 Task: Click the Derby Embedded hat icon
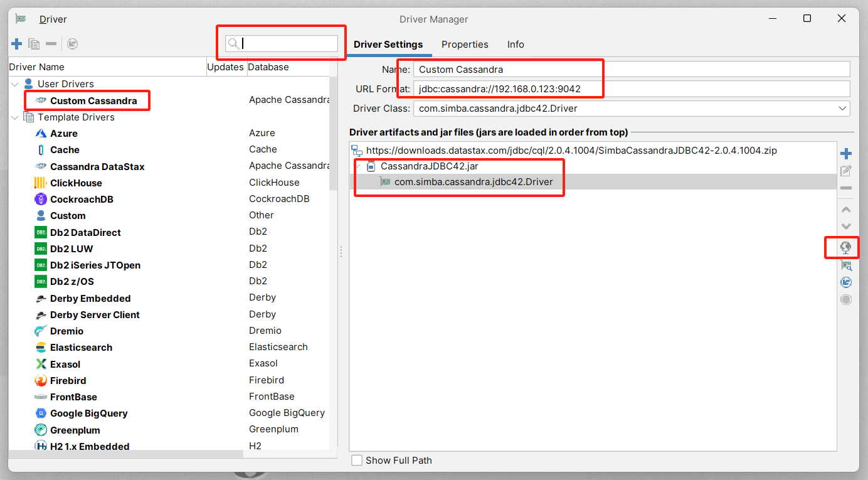[41, 299]
